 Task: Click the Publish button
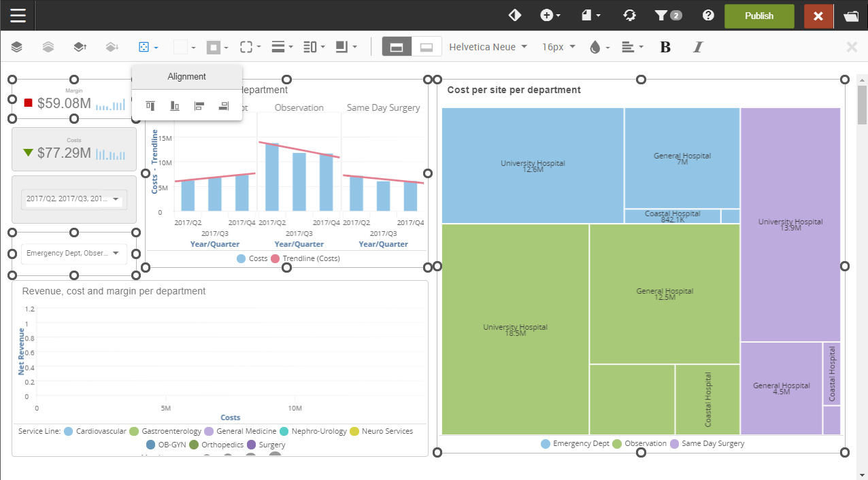point(759,16)
